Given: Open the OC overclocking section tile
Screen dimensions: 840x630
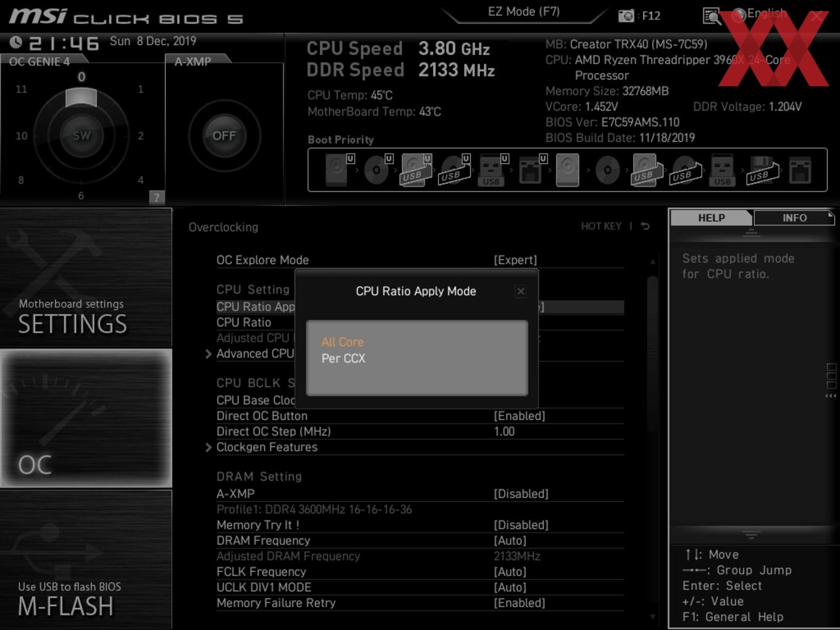Looking at the screenshot, I should coord(86,418).
